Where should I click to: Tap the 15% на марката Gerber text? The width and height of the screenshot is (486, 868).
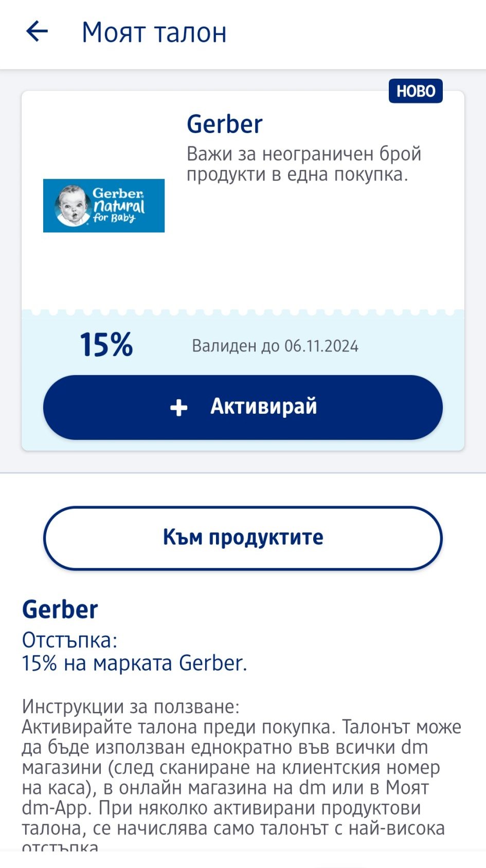coord(134,663)
